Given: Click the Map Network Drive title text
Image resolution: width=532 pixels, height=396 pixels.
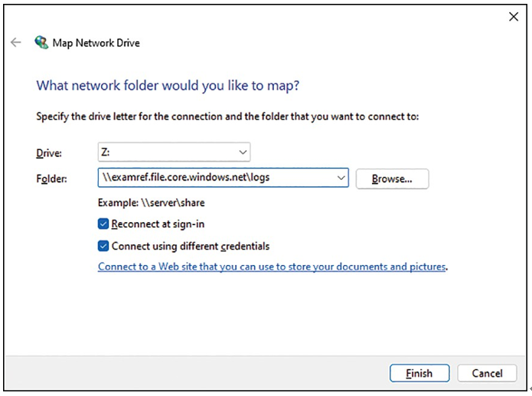Looking at the screenshot, I should click(96, 43).
